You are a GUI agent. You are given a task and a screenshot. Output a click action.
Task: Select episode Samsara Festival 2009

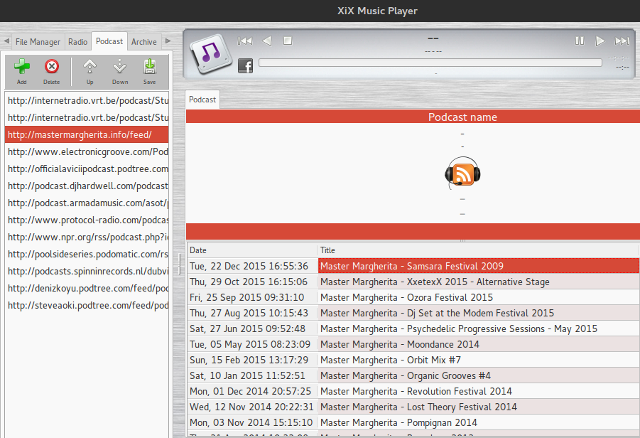478,266
